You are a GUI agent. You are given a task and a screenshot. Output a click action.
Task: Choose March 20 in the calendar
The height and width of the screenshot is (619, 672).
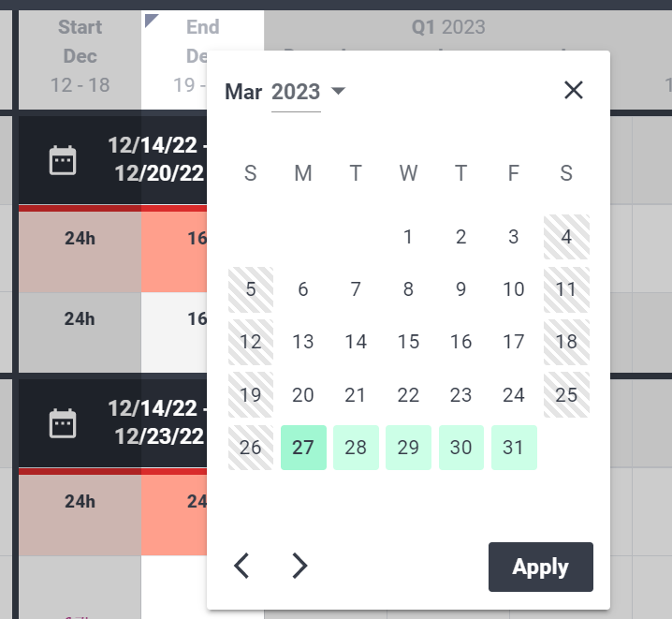(303, 395)
